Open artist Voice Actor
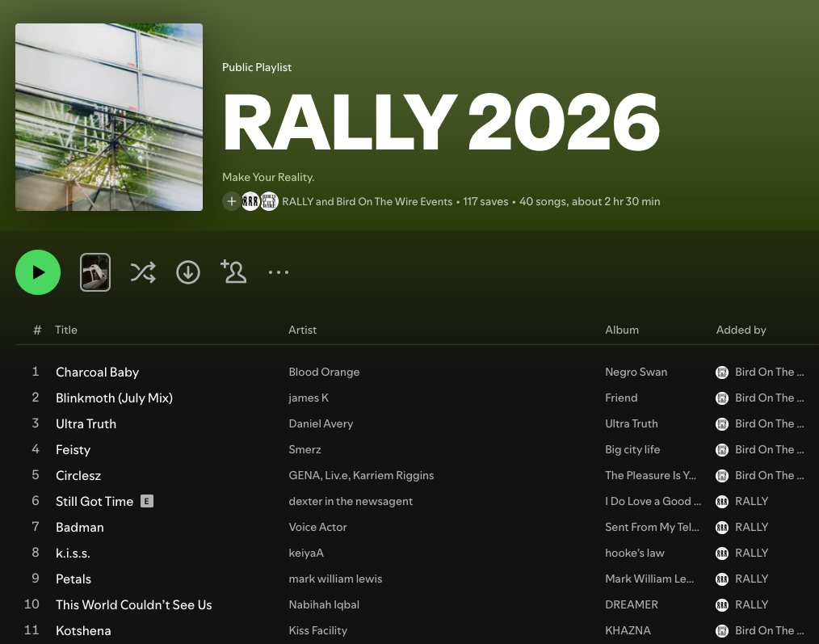 (317, 528)
